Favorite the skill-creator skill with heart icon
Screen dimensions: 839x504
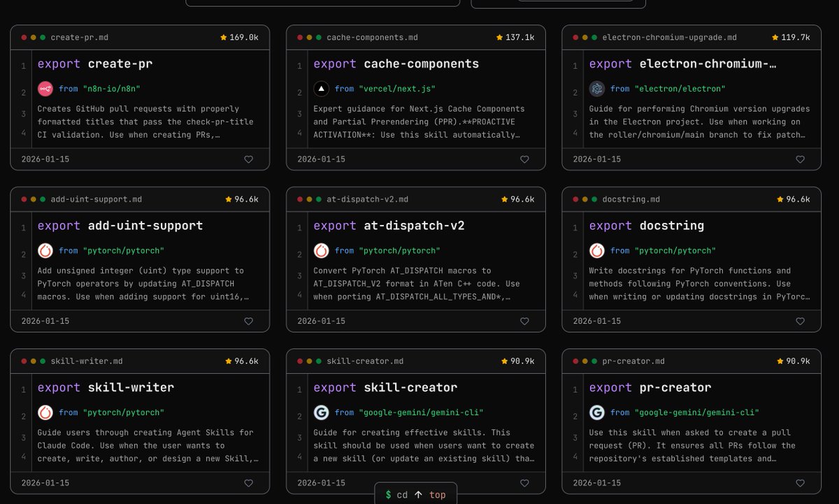pos(524,483)
